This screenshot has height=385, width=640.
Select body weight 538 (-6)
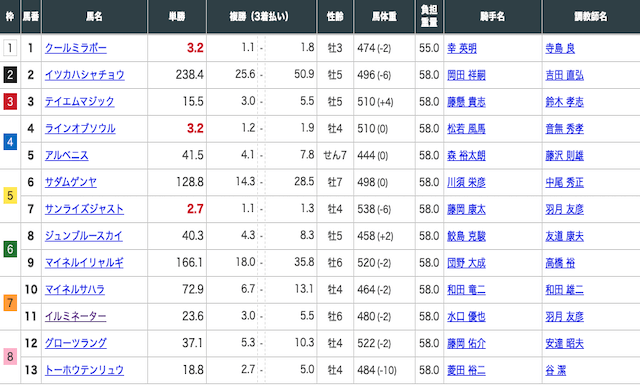[374, 209]
